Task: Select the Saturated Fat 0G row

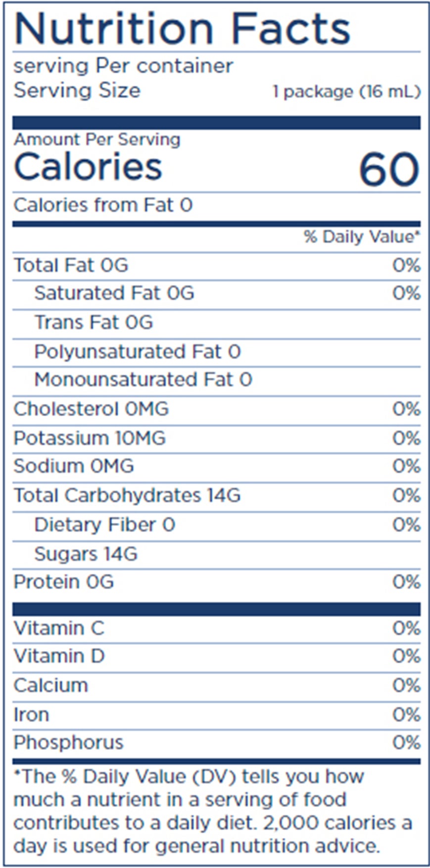Action: [217, 294]
